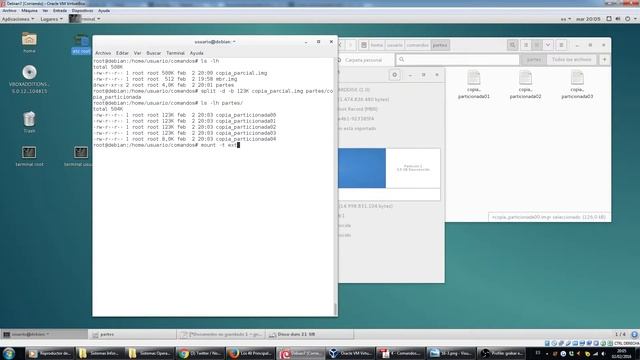The height and width of the screenshot is (360, 640).
Task: Open keyboard layout es dropdown
Action: (x=566, y=19)
